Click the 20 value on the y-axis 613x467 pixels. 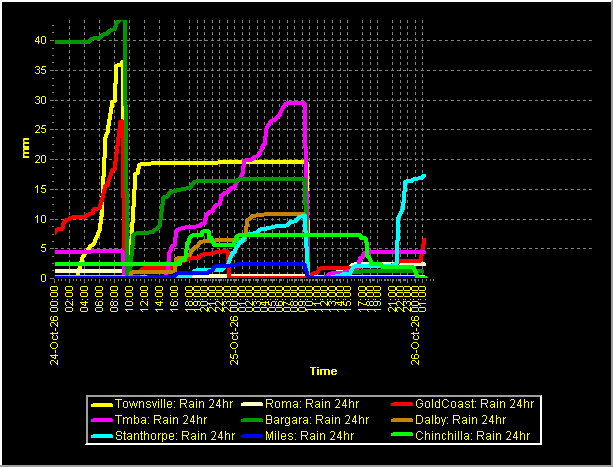pos(40,159)
